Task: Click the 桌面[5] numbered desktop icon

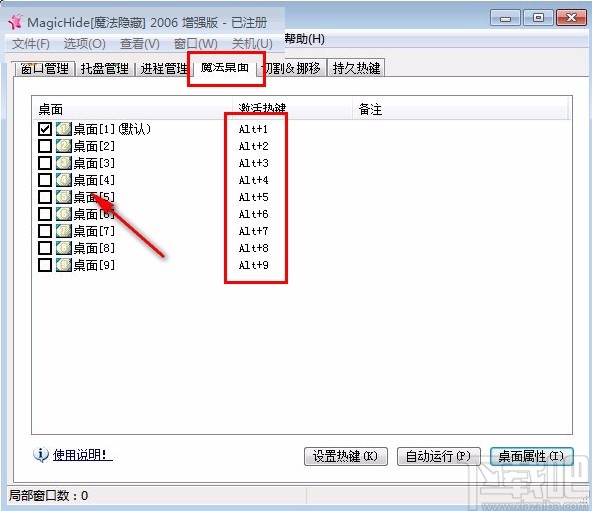Action: [64, 197]
